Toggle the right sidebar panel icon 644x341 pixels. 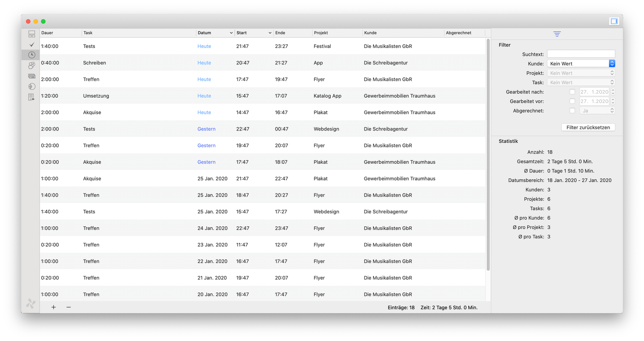[x=614, y=21]
